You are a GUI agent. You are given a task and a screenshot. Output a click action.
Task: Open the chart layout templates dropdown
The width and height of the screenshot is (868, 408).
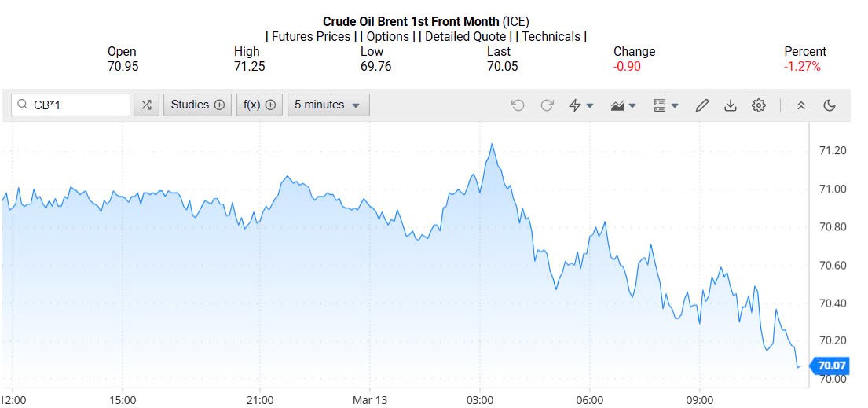665,105
